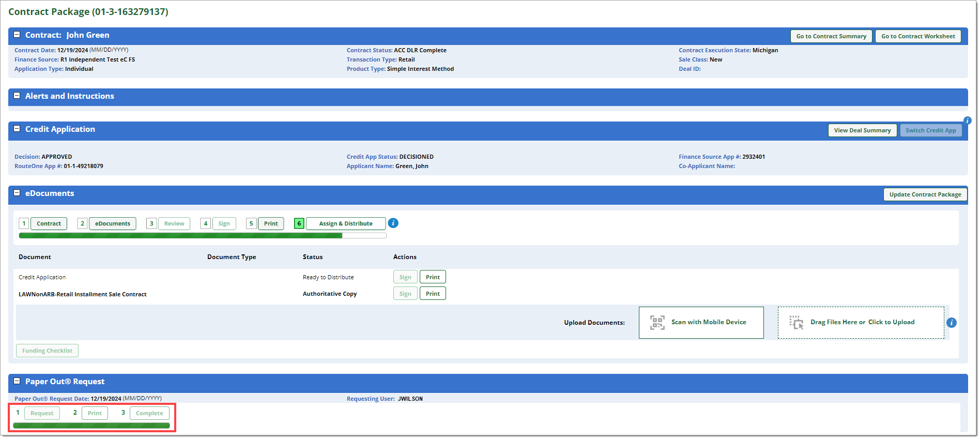This screenshot has height=439, width=980.
Task: Open info icon near Switch Credit App
Action: 968,120
